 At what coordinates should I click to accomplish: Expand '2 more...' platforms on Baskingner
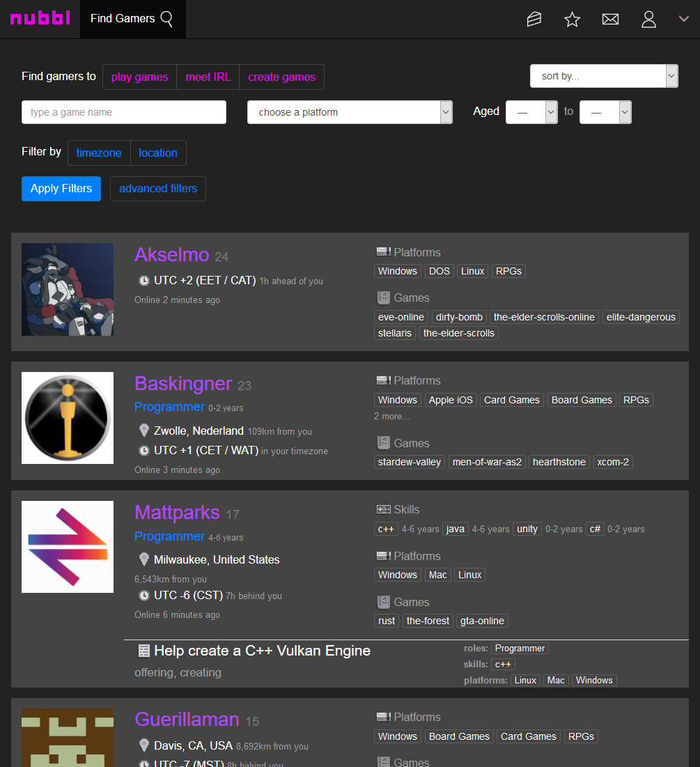392,417
